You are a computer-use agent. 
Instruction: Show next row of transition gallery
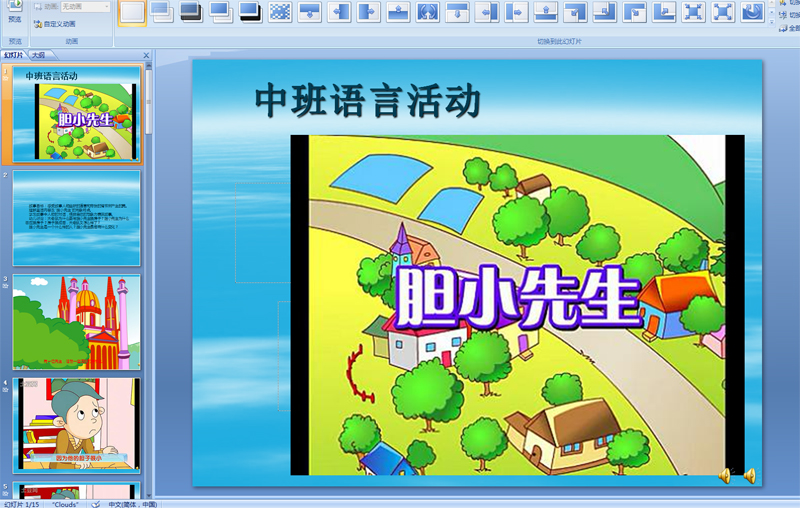click(772, 12)
